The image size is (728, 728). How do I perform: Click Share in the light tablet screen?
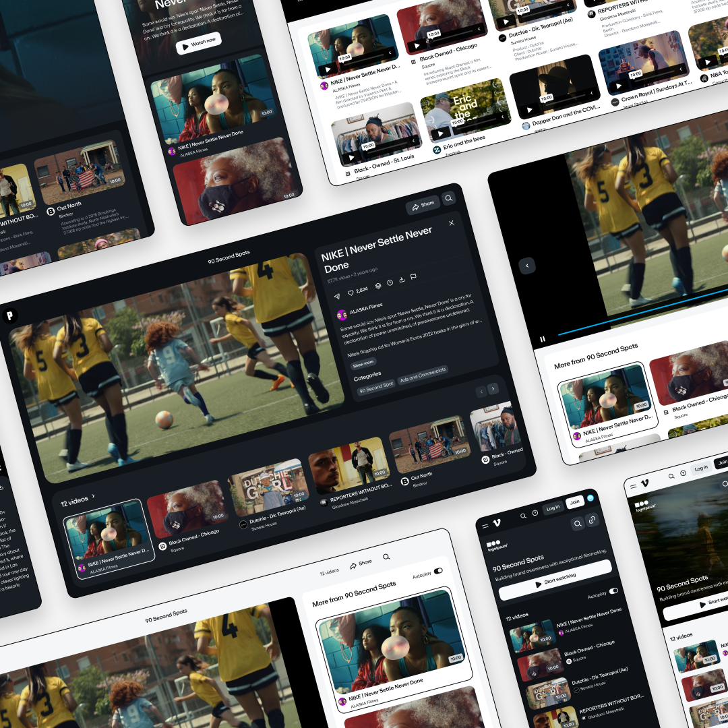[x=361, y=564]
